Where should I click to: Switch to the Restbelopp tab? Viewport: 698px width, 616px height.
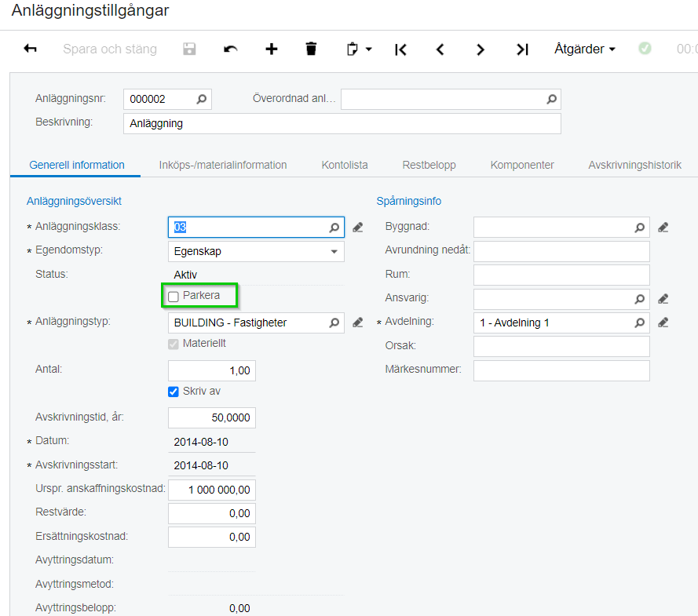click(429, 165)
